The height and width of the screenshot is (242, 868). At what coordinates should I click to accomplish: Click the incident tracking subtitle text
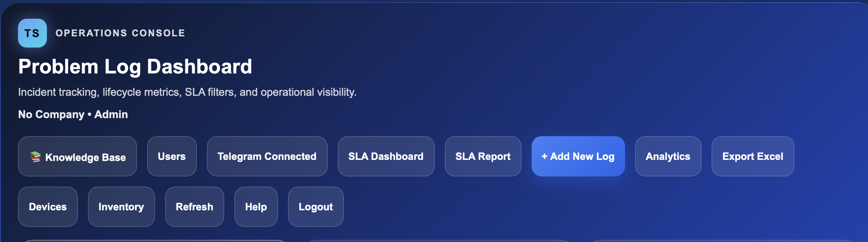(187, 92)
